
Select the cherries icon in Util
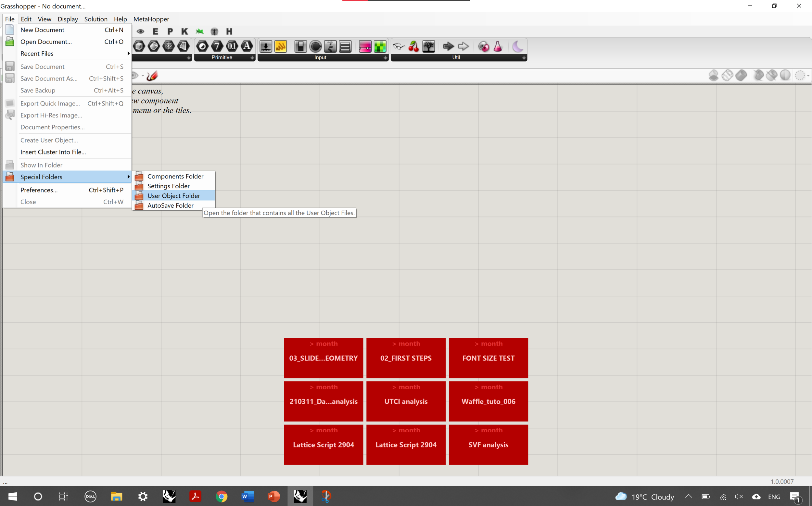click(413, 46)
